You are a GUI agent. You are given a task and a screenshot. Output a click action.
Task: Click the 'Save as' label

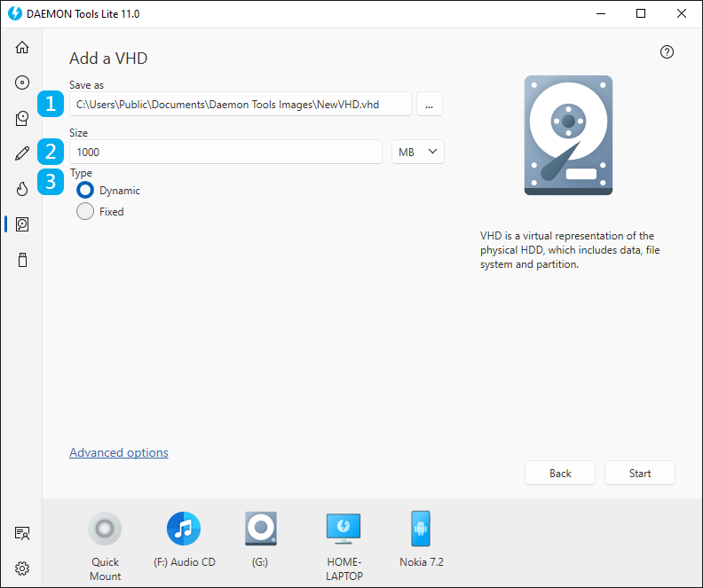pyautogui.click(x=86, y=84)
